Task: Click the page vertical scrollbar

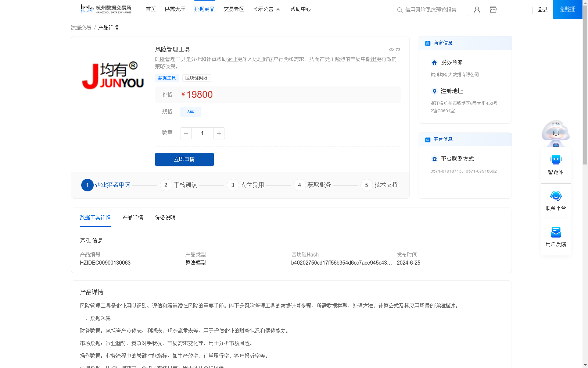Action: [585, 85]
